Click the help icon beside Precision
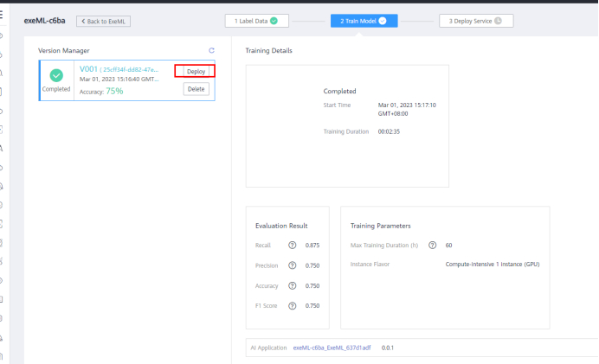 [292, 265]
